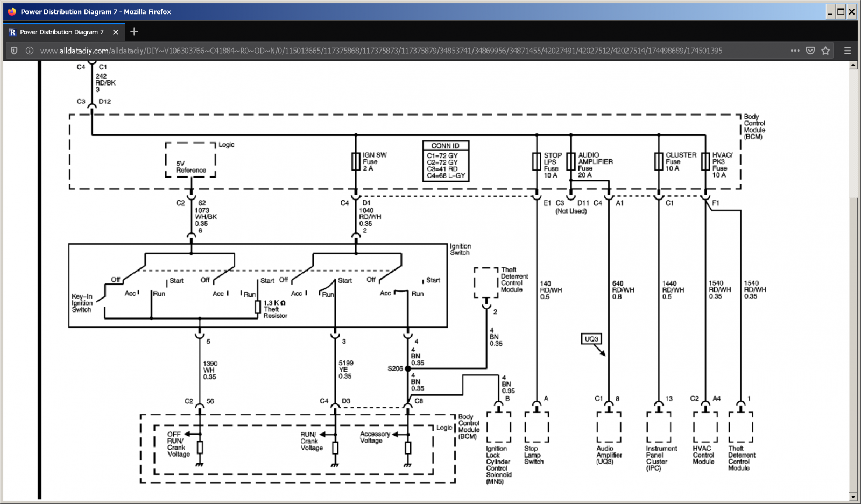The height and width of the screenshot is (504, 861).
Task: Click the Key-In Ignition Switch label
Action: [x=82, y=303]
